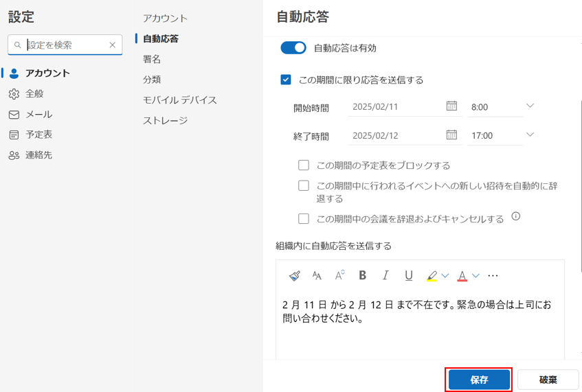This screenshot has width=582, height=392.
Task: Click the search magnifier icon
Action: pos(17,45)
